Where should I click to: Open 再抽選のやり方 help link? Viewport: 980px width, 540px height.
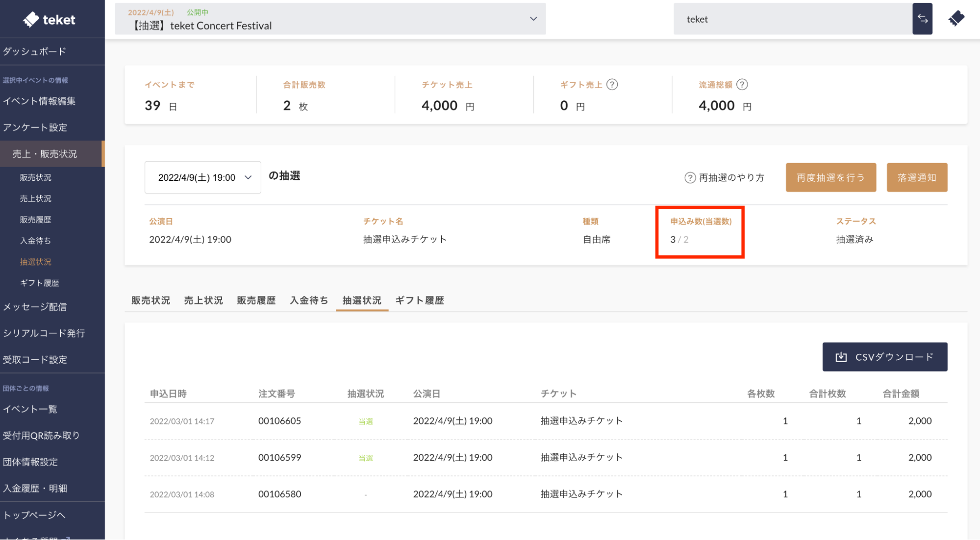(725, 177)
